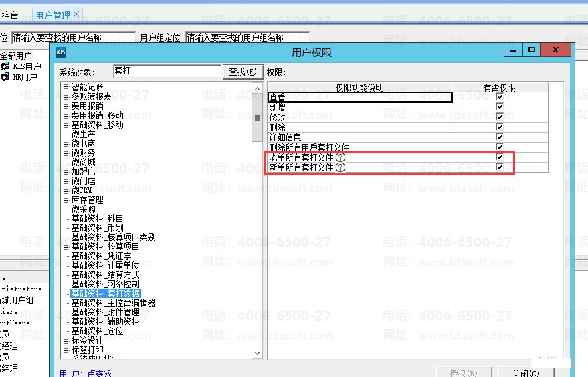The width and height of the screenshot is (588, 377).
Task: Select 基础资料_仓位 in the tree
Action: [97, 331]
